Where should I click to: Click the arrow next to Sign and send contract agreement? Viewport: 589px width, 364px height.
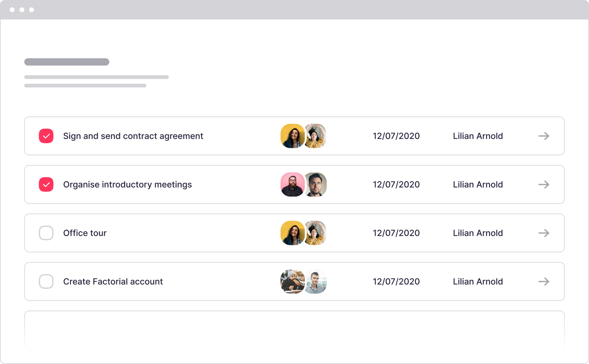point(544,136)
